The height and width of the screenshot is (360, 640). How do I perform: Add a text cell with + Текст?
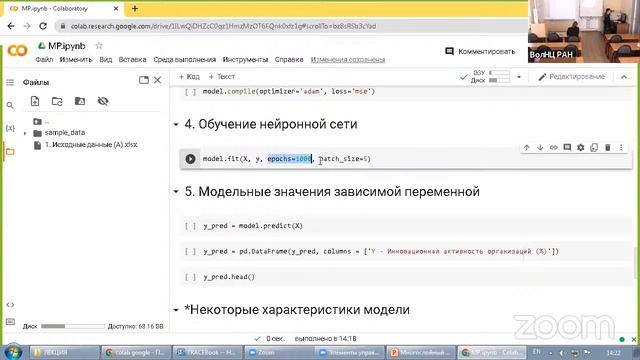222,77
